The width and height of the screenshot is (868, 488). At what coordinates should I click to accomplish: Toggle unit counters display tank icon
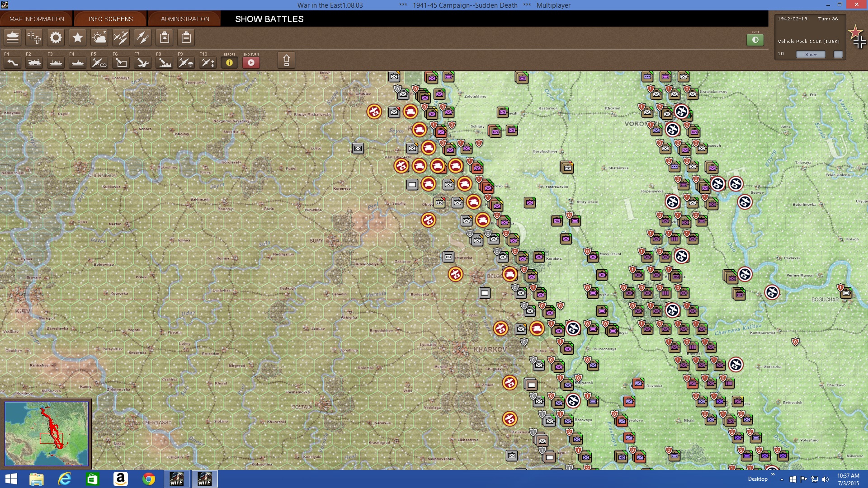coord(13,38)
